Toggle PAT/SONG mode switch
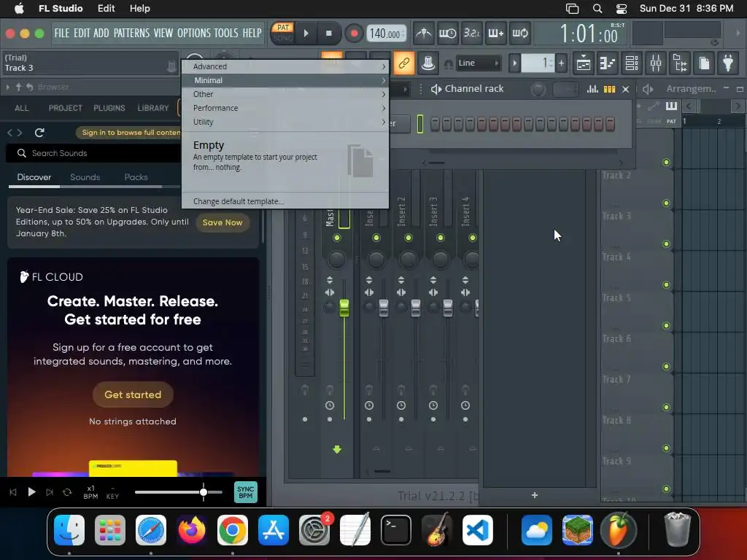This screenshot has width=747, height=560. click(x=283, y=33)
